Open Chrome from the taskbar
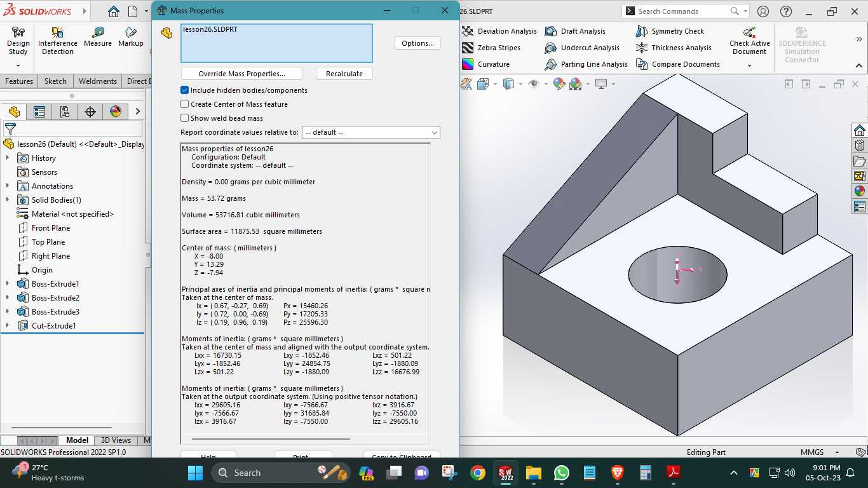 [478, 473]
